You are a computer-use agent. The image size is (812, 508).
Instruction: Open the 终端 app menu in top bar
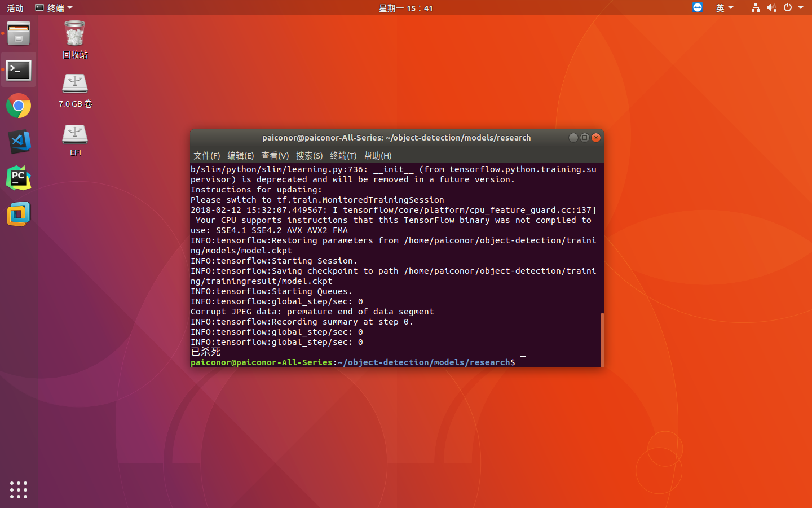click(54, 8)
